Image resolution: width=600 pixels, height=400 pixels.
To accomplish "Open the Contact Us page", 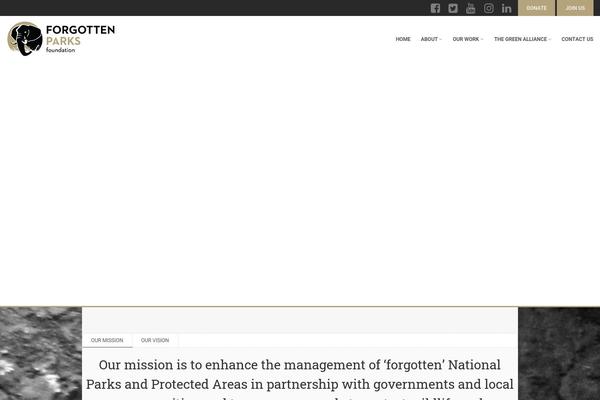I will pos(577,39).
